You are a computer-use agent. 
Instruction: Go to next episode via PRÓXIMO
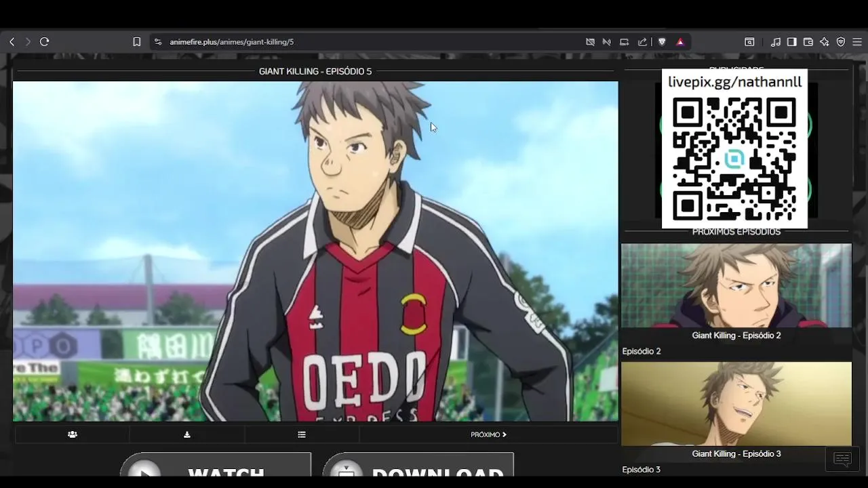[x=488, y=434]
